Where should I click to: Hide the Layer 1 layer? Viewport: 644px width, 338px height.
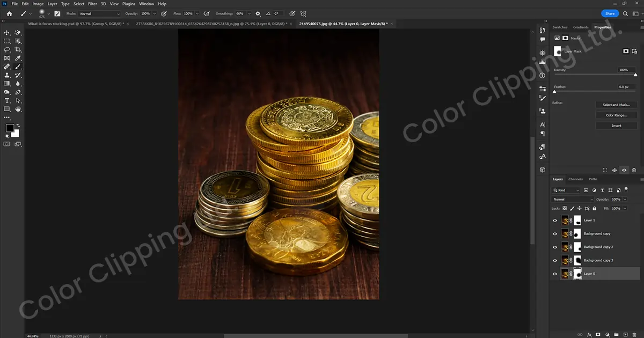click(x=555, y=220)
